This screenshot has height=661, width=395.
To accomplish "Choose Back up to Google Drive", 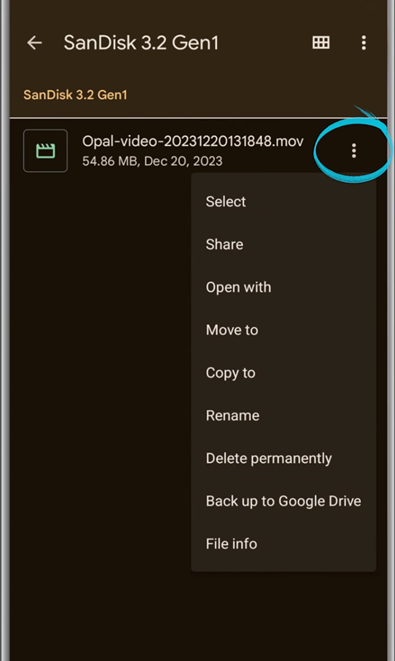I will click(x=283, y=501).
